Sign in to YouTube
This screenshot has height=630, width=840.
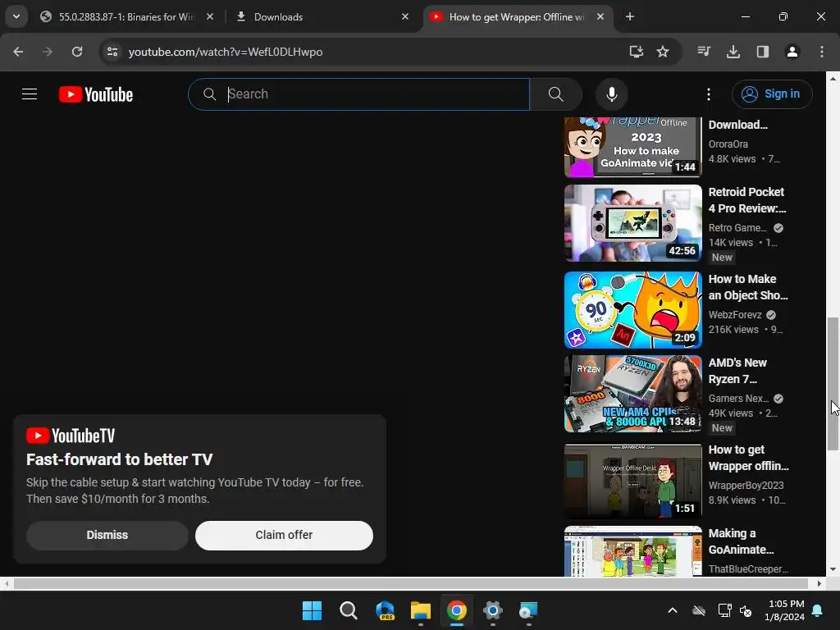point(772,94)
